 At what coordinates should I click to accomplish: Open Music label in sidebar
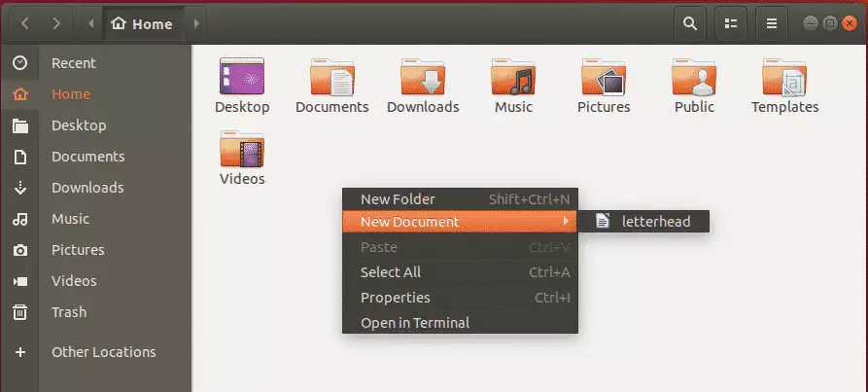[70, 219]
